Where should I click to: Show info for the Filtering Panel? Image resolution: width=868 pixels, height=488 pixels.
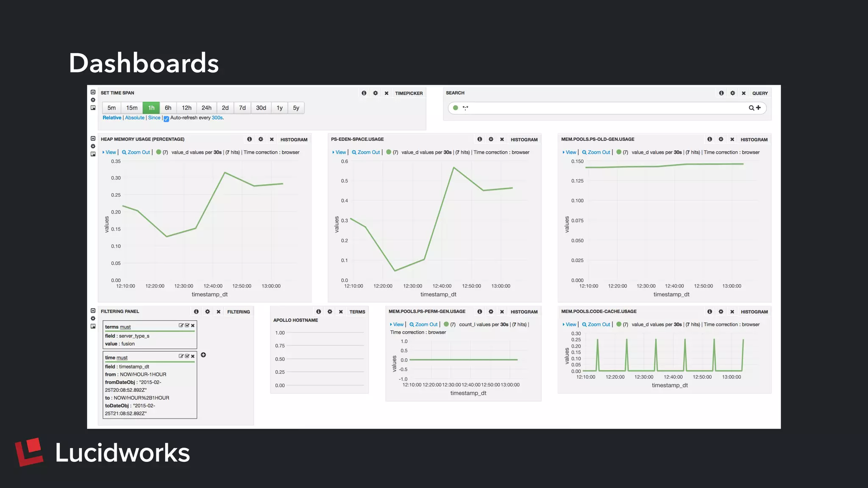[196, 312]
